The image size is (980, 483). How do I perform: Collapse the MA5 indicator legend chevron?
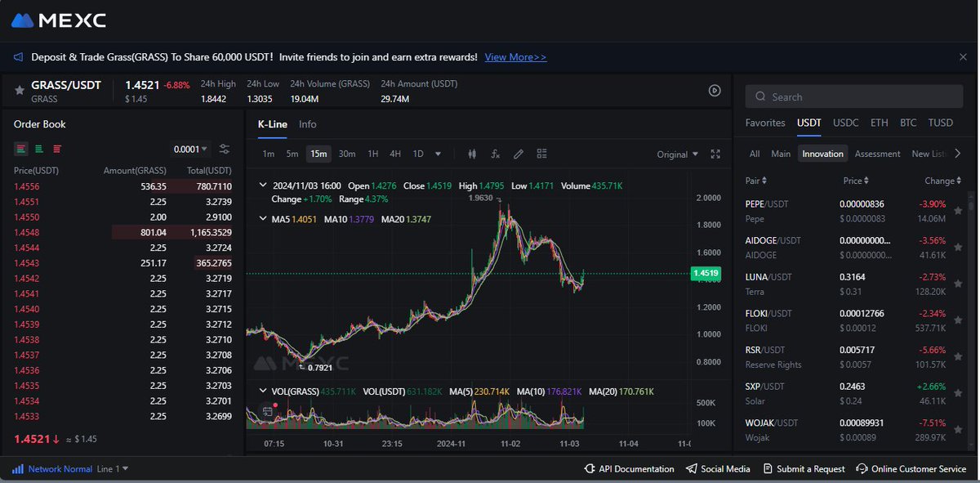coord(263,218)
